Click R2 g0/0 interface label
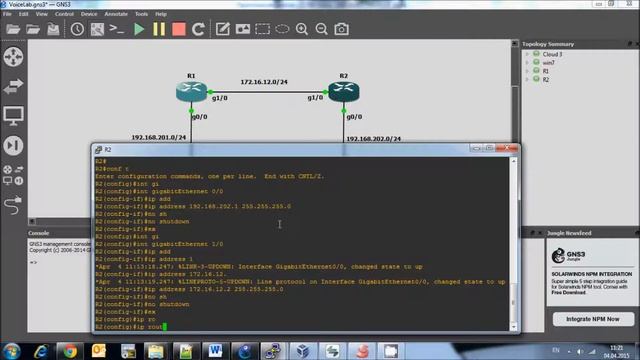The height and width of the screenshot is (360, 640). pos(354,117)
